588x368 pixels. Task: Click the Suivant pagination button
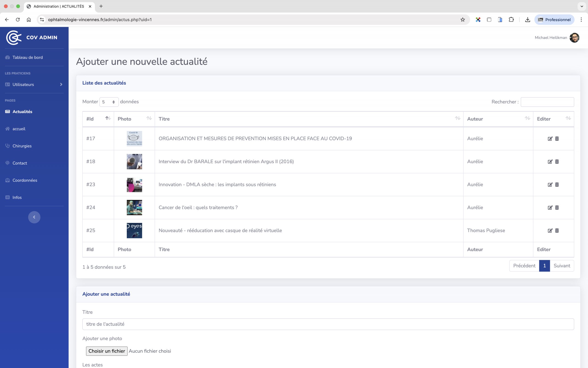click(562, 266)
